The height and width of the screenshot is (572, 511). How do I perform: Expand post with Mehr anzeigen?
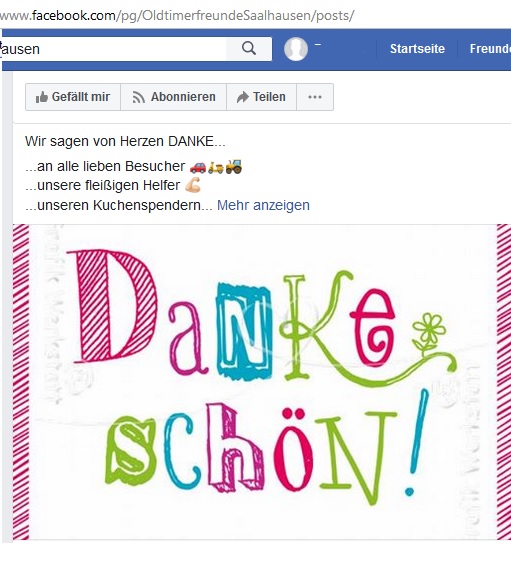point(263,205)
